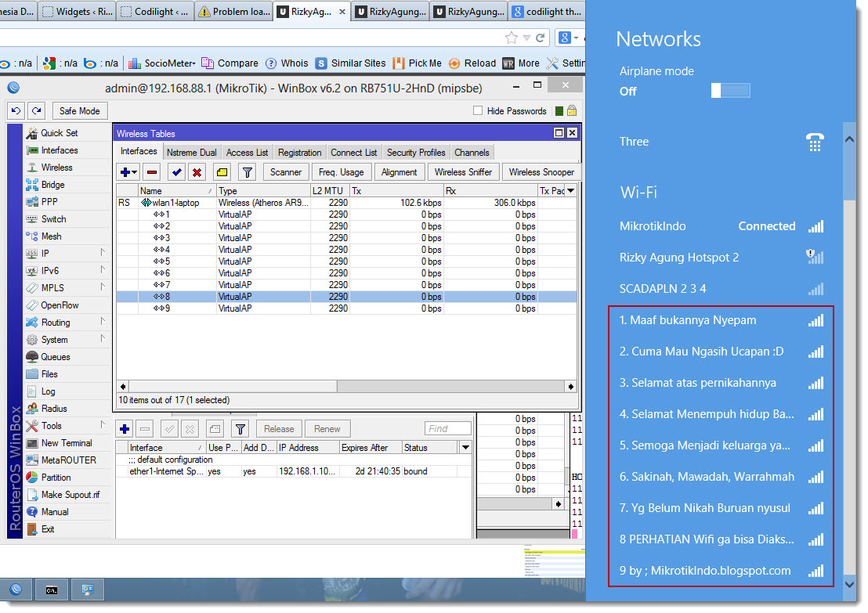Click the Redo arrow icon
Viewport: 868px width, 613px height.
(36, 111)
